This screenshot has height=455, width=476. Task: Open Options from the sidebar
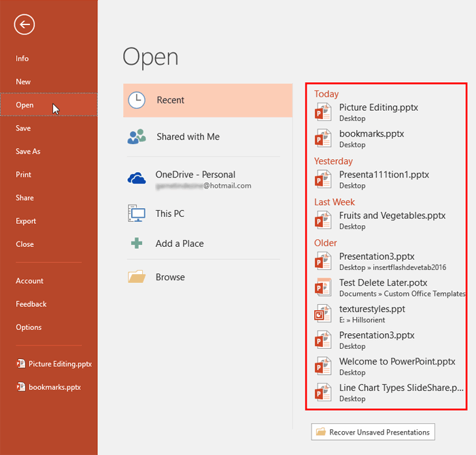pyautogui.click(x=29, y=327)
